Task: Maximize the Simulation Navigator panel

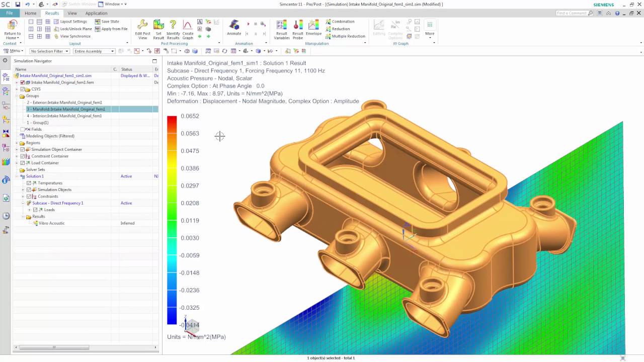Action: 154,61
